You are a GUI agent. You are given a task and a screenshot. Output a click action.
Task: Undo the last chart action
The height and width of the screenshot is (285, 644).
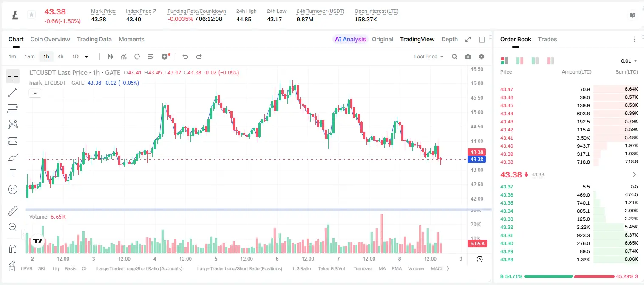pos(185,57)
